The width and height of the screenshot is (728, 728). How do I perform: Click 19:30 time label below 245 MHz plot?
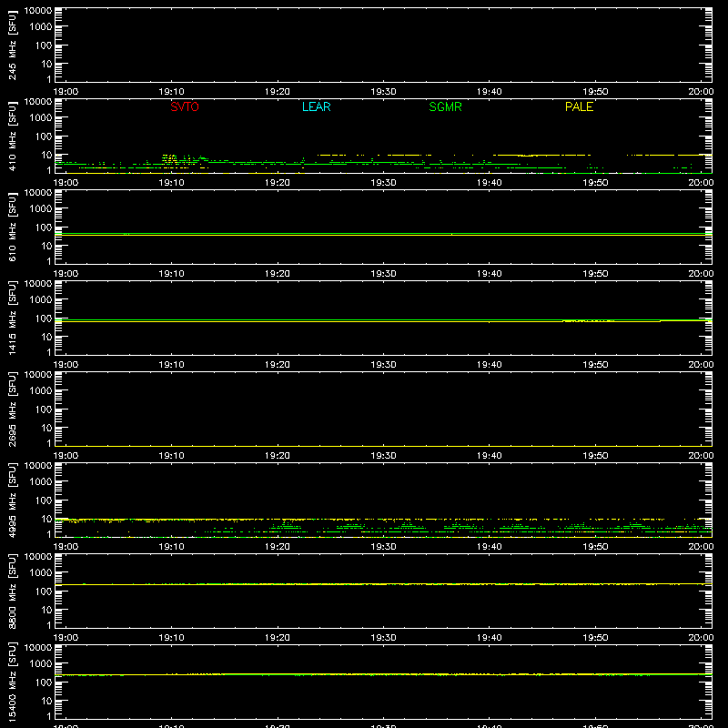coord(383,92)
